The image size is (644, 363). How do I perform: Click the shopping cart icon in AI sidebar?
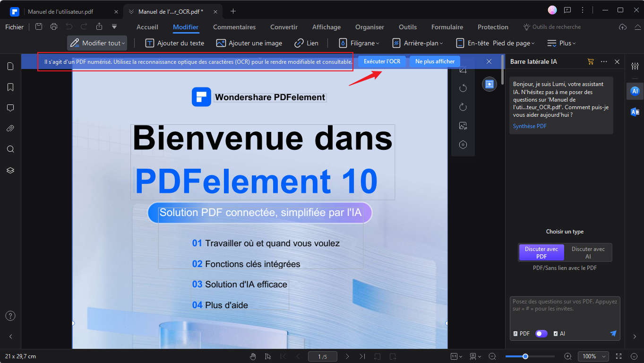click(591, 61)
